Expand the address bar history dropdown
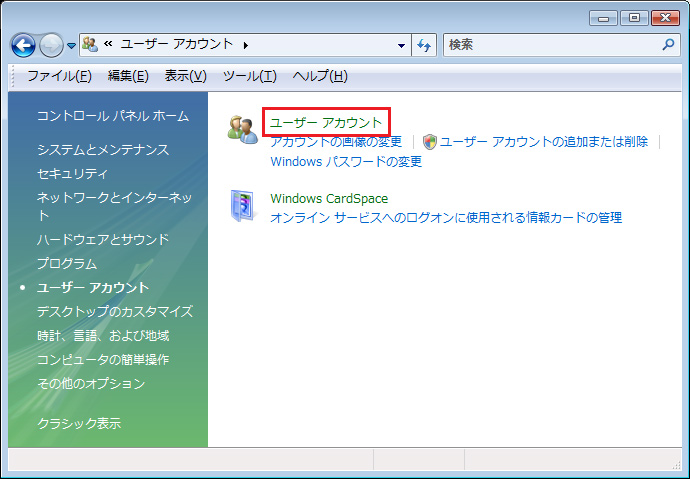Image resolution: width=690 pixels, height=479 pixels. [x=401, y=45]
